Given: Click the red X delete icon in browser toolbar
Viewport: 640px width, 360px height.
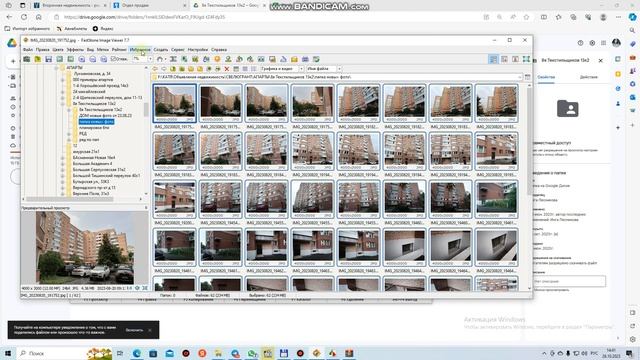Looking at the screenshot, I should pyautogui.click(x=227, y=69).
